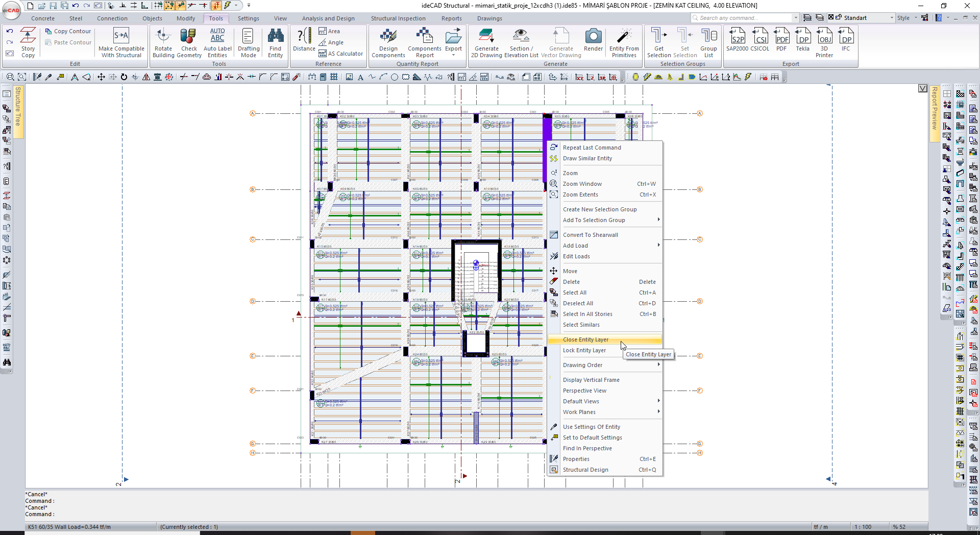Toggle the checkmark box at drawing top-right
The image size is (980, 535).
(922, 88)
